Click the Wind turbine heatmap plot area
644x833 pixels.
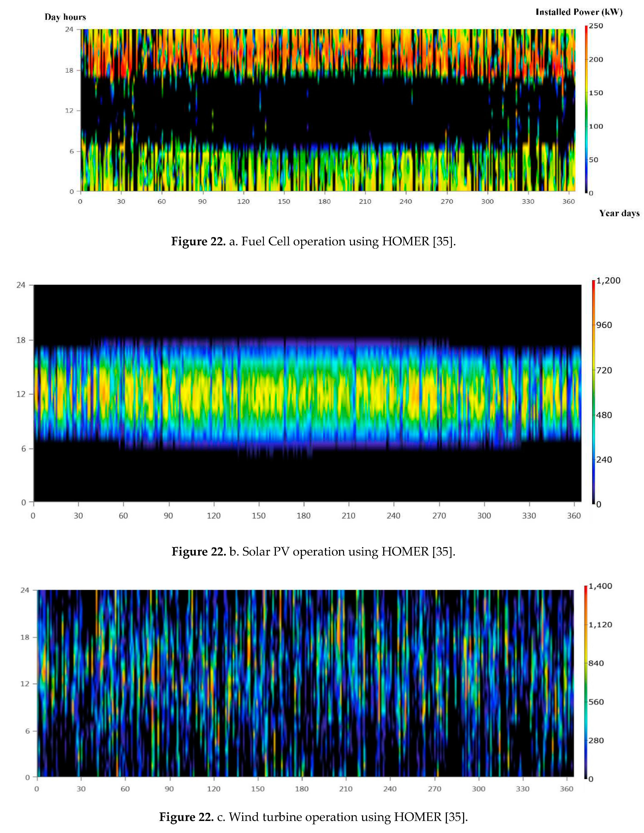[305, 683]
